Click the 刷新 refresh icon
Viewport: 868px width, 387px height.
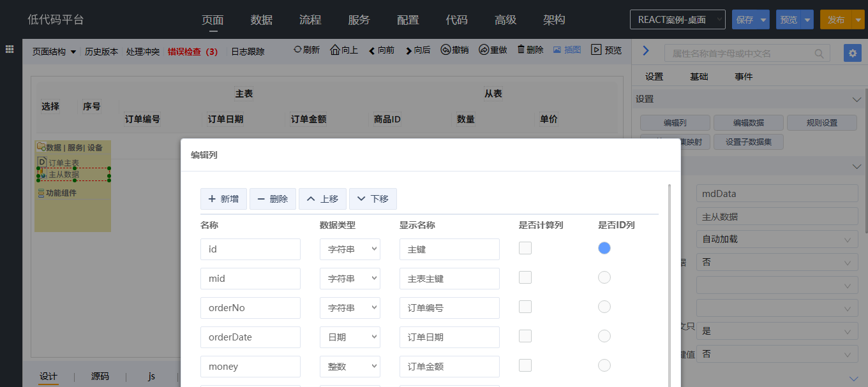[x=297, y=49]
